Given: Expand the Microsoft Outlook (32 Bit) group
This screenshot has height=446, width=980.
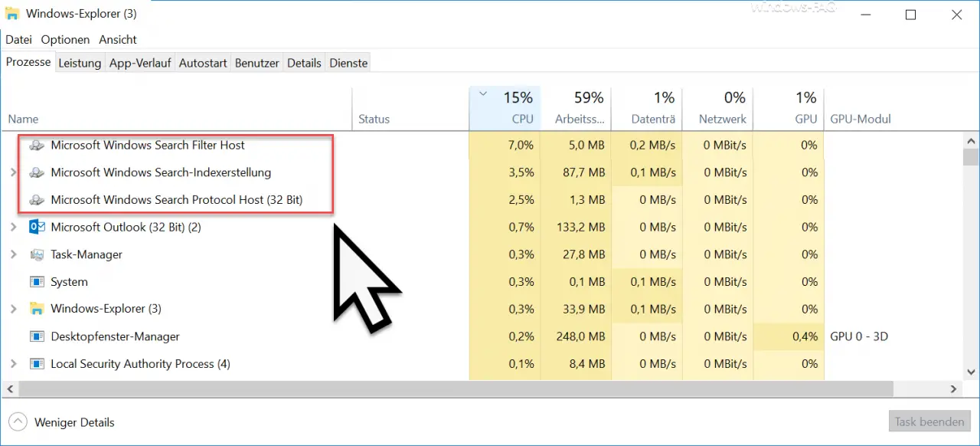Looking at the screenshot, I should 13,227.
